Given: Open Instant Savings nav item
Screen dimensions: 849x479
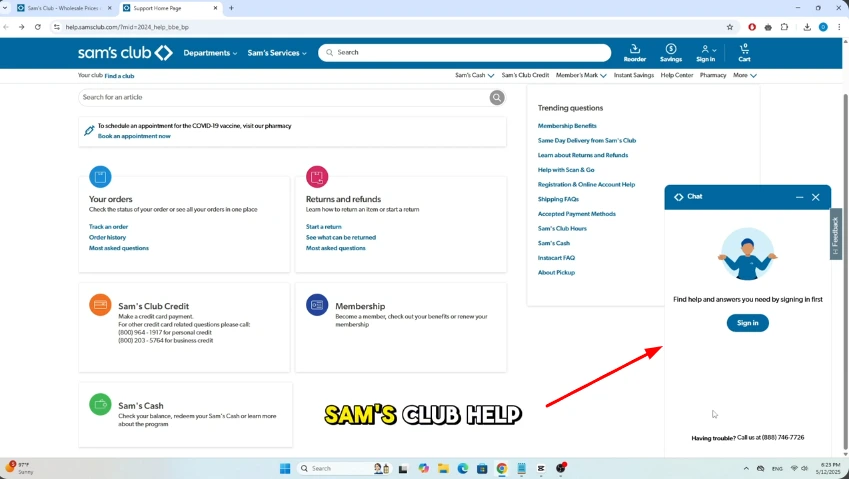Looking at the screenshot, I should (634, 75).
